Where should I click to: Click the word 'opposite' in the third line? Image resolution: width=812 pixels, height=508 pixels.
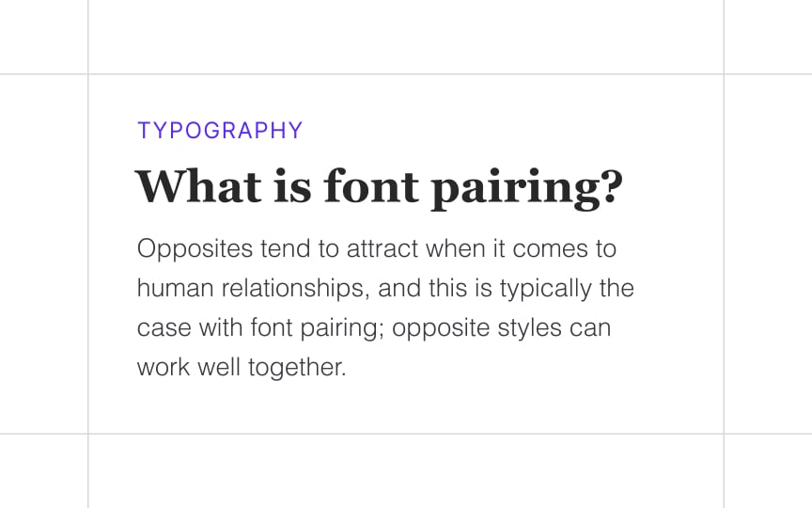point(441,328)
